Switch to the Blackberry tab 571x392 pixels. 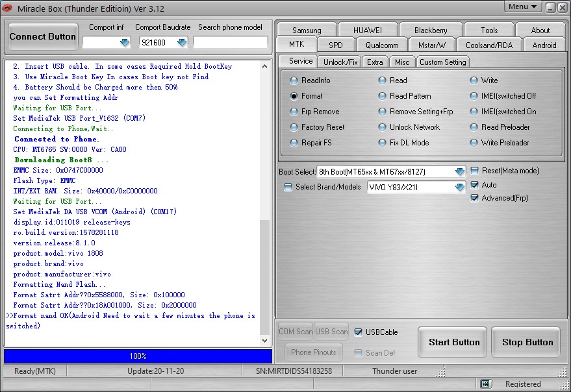pyautogui.click(x=431, y=31)
